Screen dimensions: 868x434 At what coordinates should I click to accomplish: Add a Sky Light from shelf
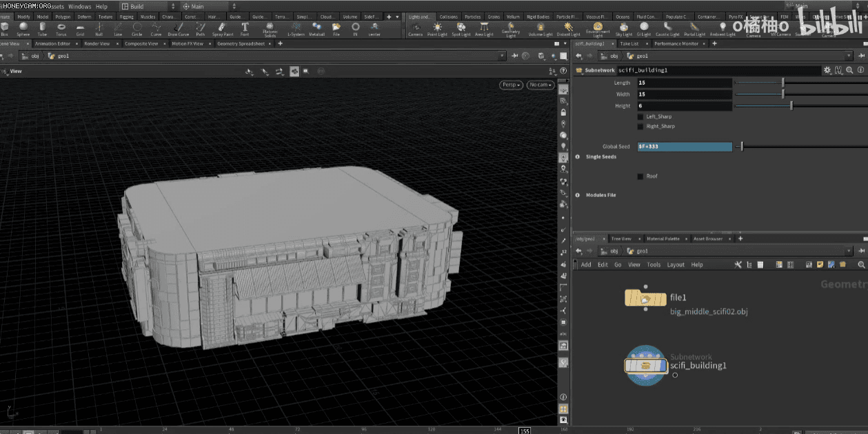(x=623, y=28)
